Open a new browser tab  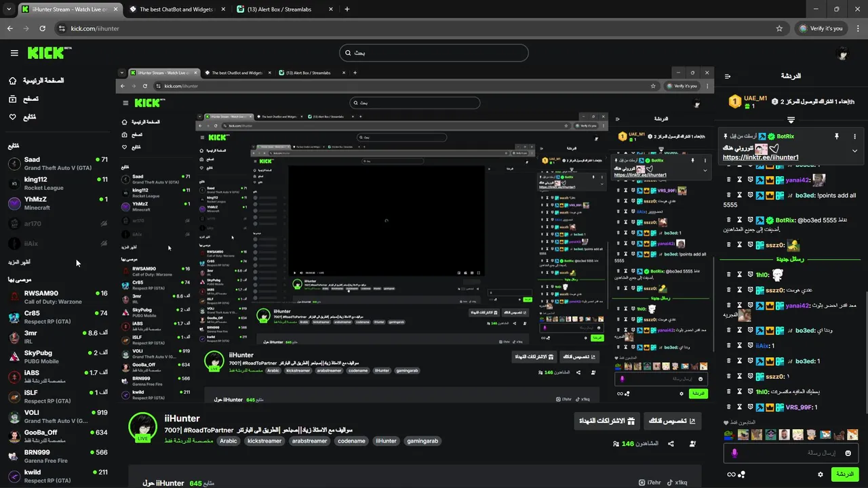click(x=347, y=9)
